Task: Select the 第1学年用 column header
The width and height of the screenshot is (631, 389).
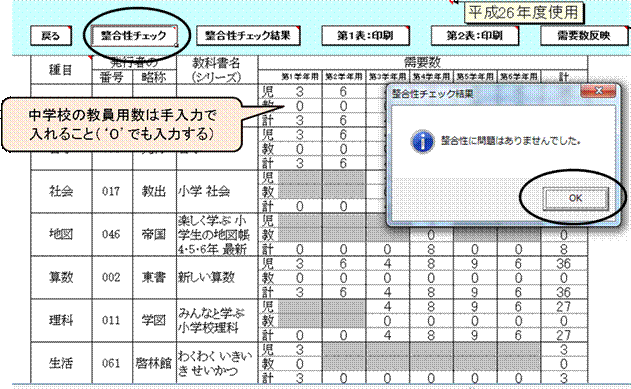Action: 300,76
